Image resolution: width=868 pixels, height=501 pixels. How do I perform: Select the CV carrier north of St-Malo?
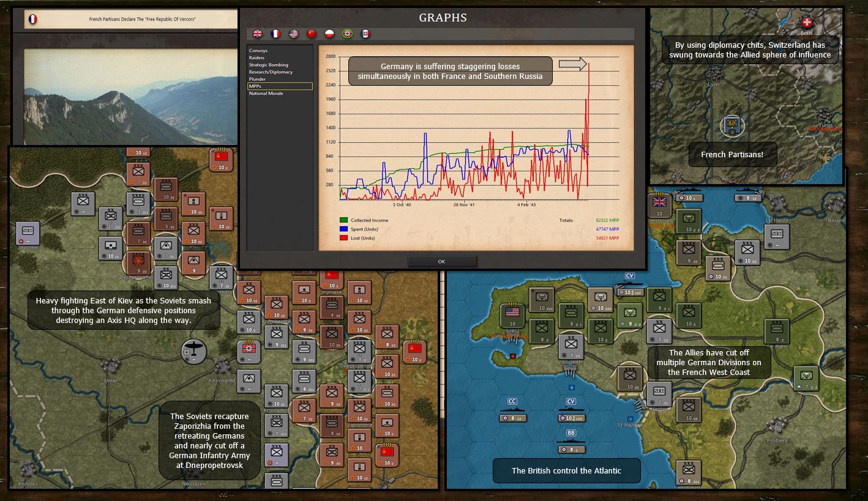click(630, 285)
